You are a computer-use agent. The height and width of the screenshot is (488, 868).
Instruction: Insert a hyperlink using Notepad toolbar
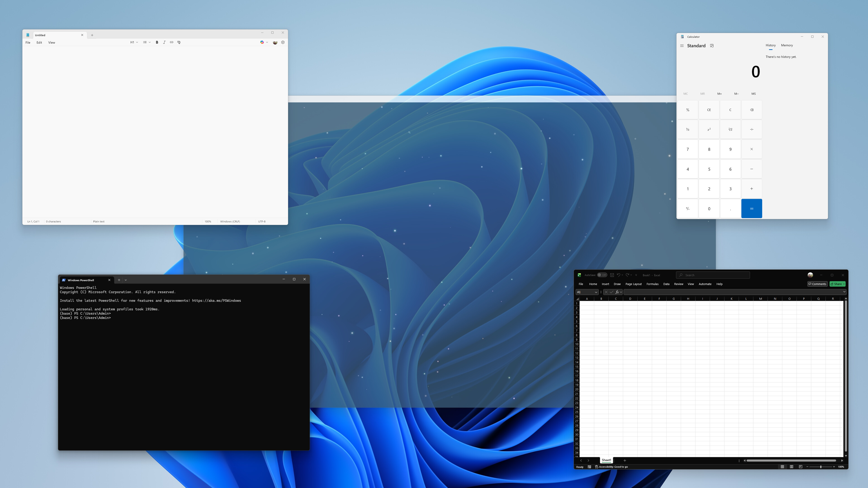tap(172, 42)
